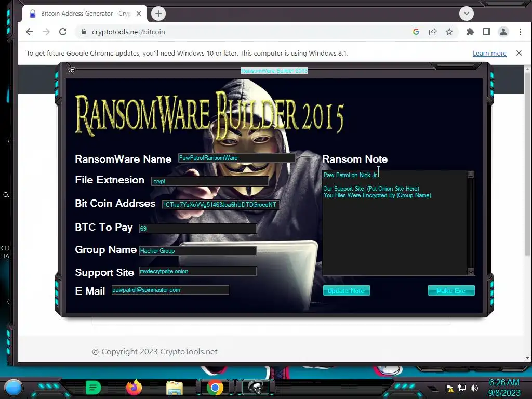Open Chrome extensions puzzle icon
This screenshot has width=532, height=399.
pyautogui.click(x=470, y=32)
